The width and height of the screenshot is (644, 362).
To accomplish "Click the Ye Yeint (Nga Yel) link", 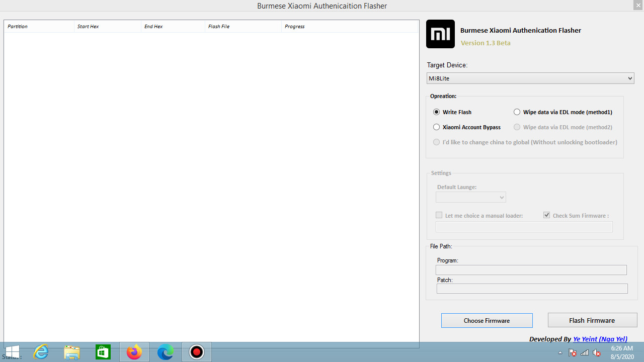I will (x=600, y=339).
